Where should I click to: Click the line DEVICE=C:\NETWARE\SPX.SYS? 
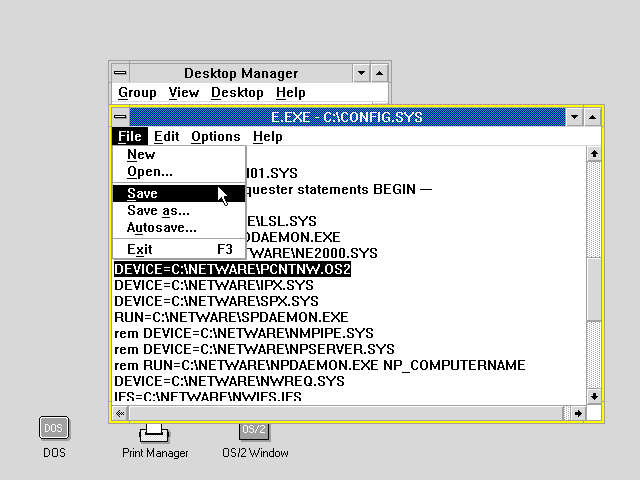[x=216, y=301]
